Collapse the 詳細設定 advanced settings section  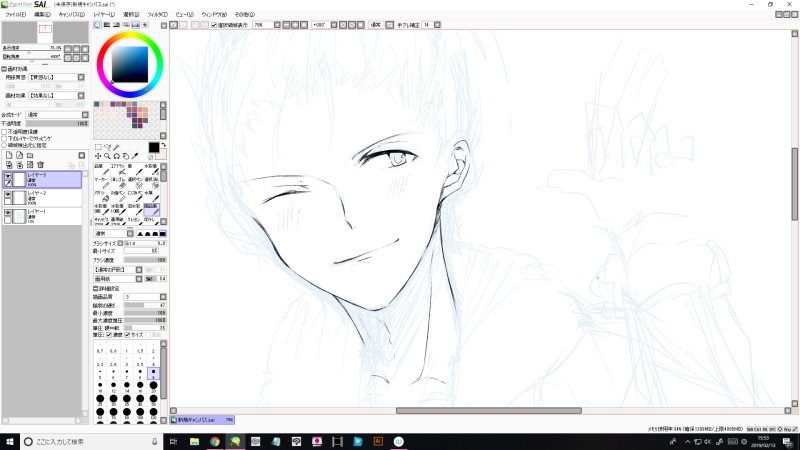pyautogui.click(x=95, y=288)
